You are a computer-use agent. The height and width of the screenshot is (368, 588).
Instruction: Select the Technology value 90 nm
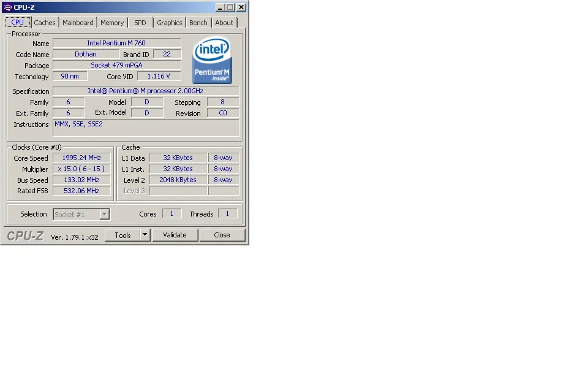(x=70, y=76)
